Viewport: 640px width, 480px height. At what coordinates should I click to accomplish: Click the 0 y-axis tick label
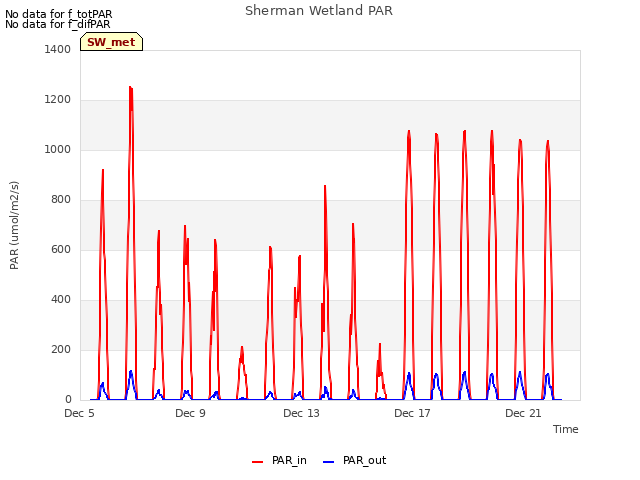(x=68, y=400)
